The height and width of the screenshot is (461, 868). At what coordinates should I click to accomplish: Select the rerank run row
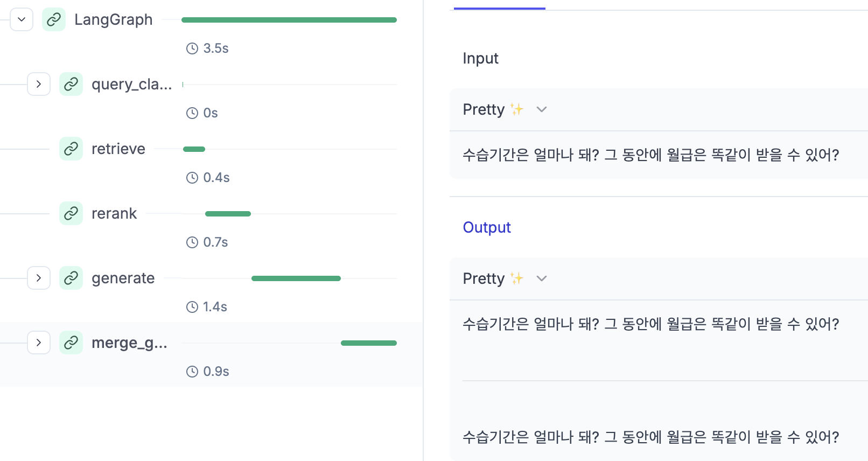coord(211,225)
